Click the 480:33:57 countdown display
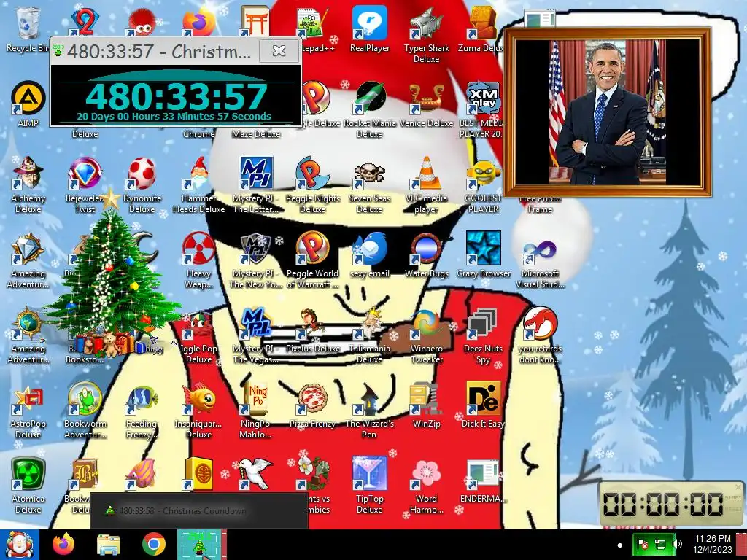747x560 pixels. pos(175,97)
